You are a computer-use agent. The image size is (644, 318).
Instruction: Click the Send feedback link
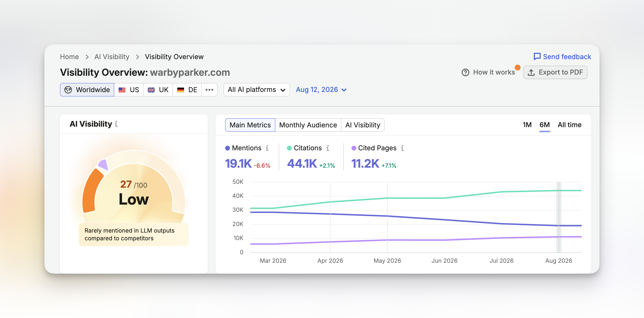[x=562, y=57]
